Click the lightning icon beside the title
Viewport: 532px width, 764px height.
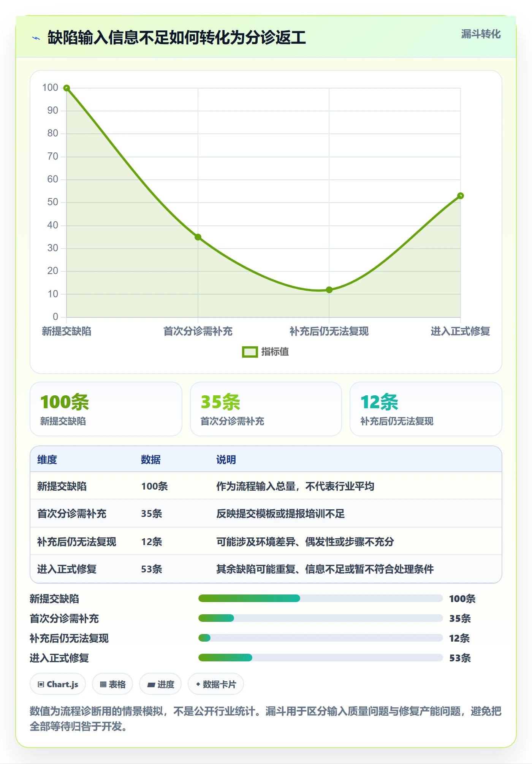[x=36, y=38]
